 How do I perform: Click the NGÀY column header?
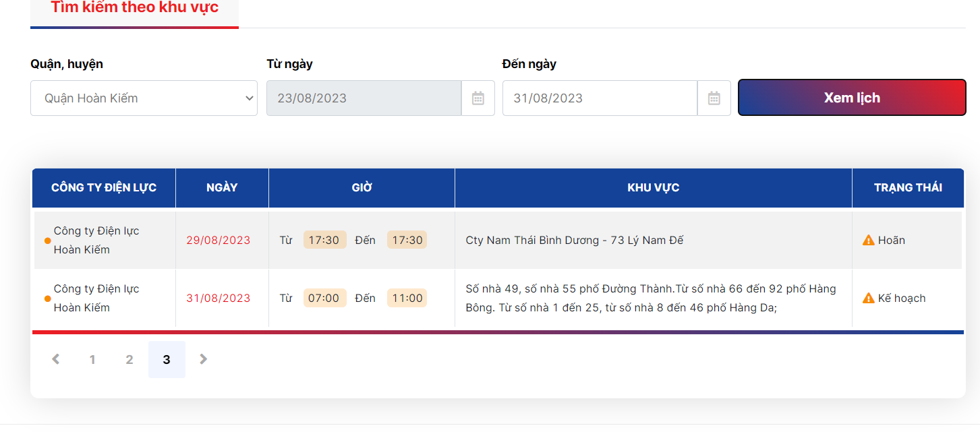[222, 187]
